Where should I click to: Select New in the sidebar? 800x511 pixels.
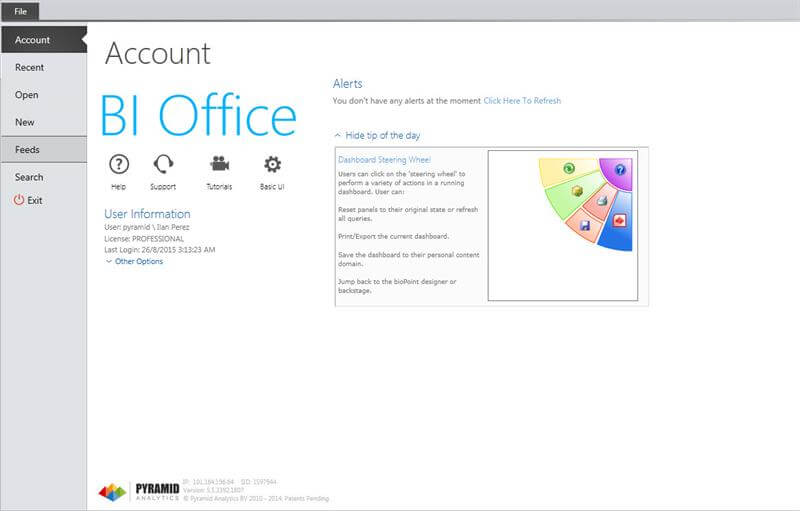[x=44, y=122]
